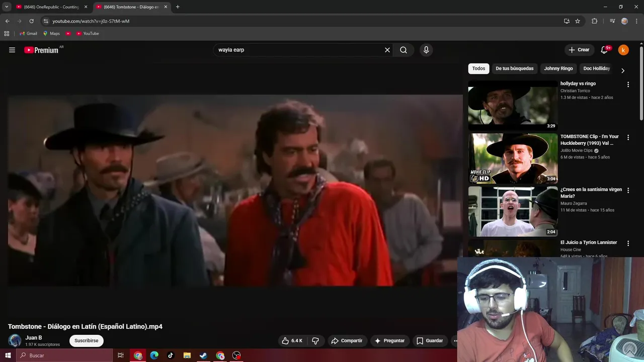This screenshot has height=362, width=644.
Task: Click the Suscribirse button
Action: click(87, 340)
